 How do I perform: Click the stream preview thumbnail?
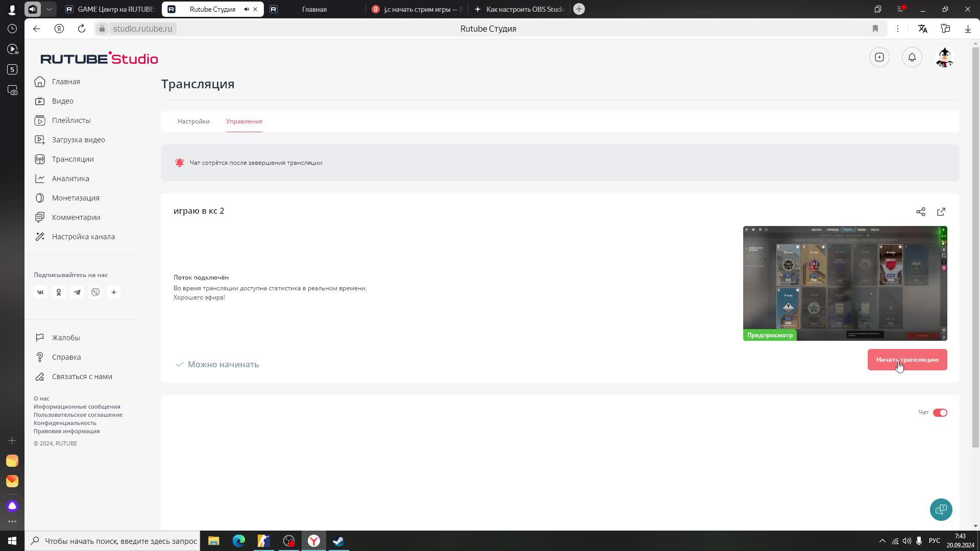pos(845,283)
